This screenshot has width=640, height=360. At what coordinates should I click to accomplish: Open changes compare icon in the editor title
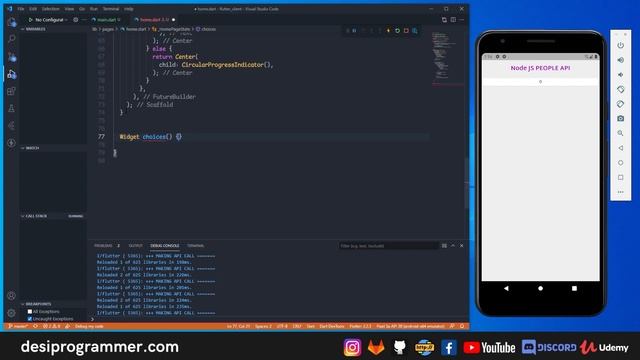(x=444, y=20)
